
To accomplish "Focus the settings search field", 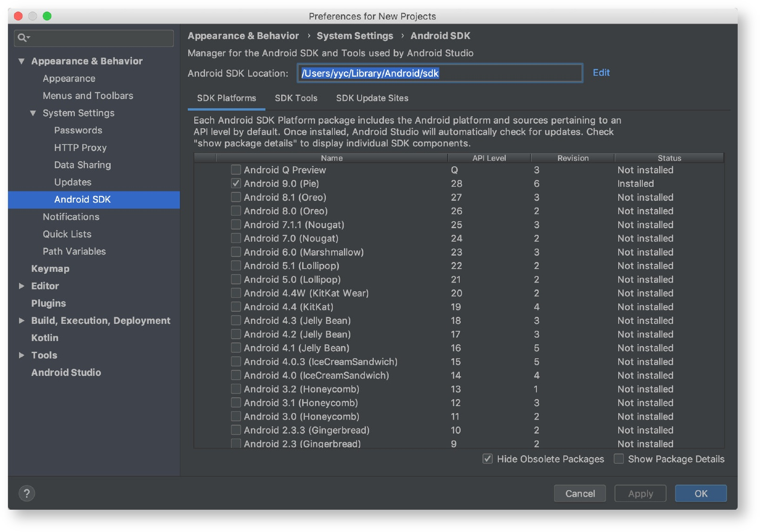I will pyautogui.click(x=94, y=38).
